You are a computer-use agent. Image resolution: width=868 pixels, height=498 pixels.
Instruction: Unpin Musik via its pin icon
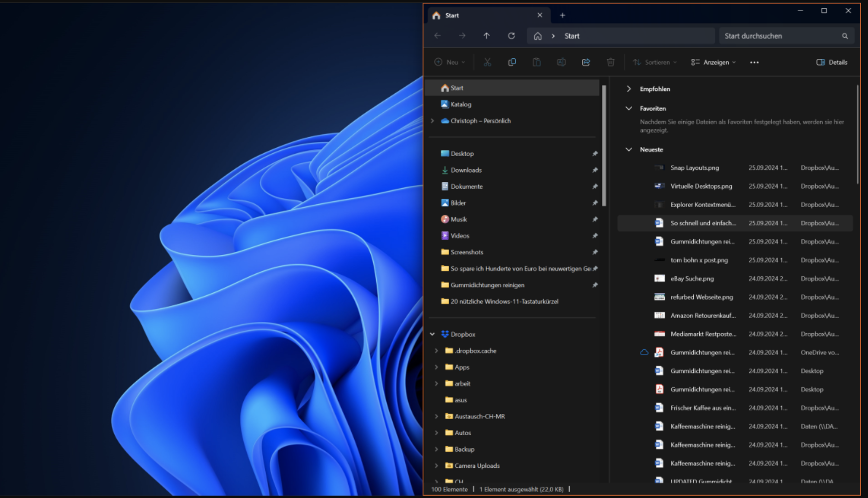coord(595,219)
